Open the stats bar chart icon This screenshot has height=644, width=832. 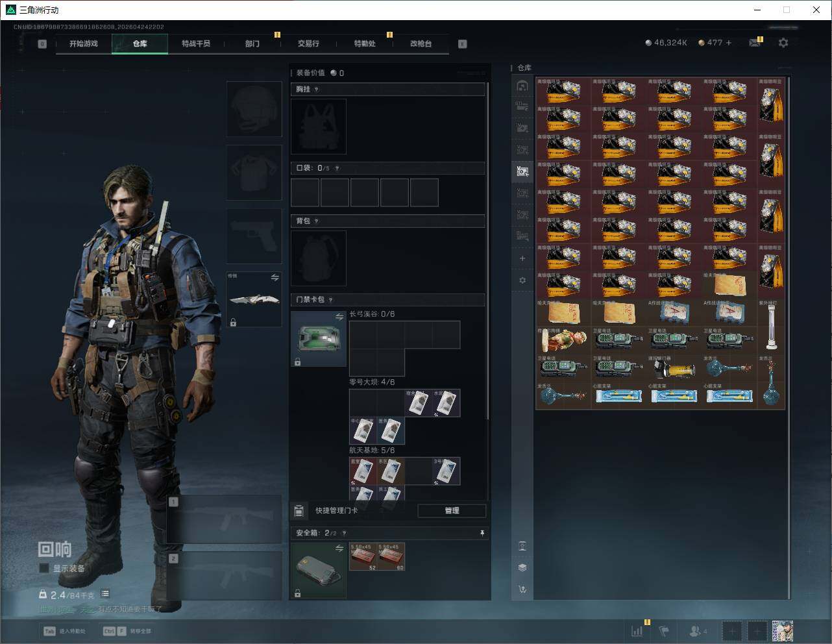pyautogui.click(x=637, y=631)
